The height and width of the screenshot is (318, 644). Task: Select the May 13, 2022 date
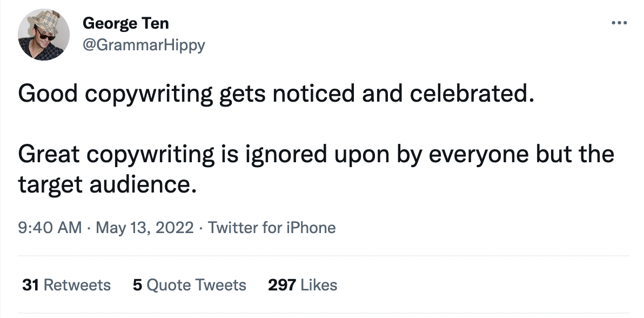144,228
